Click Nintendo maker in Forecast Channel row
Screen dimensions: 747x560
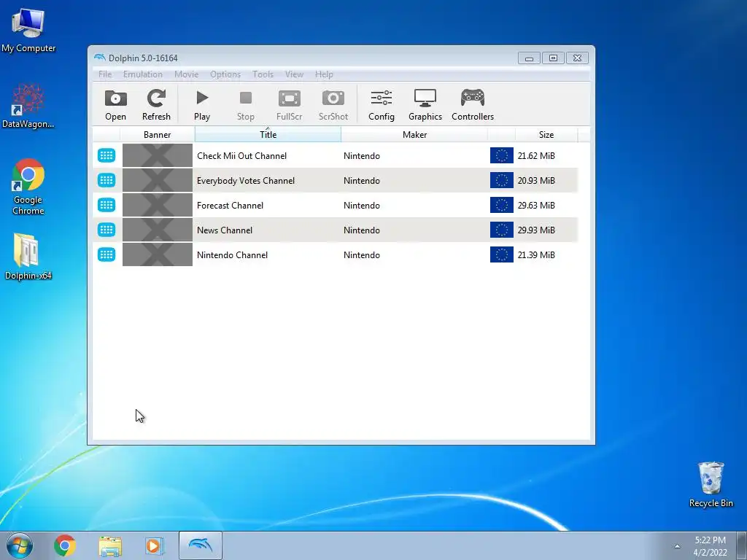pyautogui.click(x=362, y=205)
